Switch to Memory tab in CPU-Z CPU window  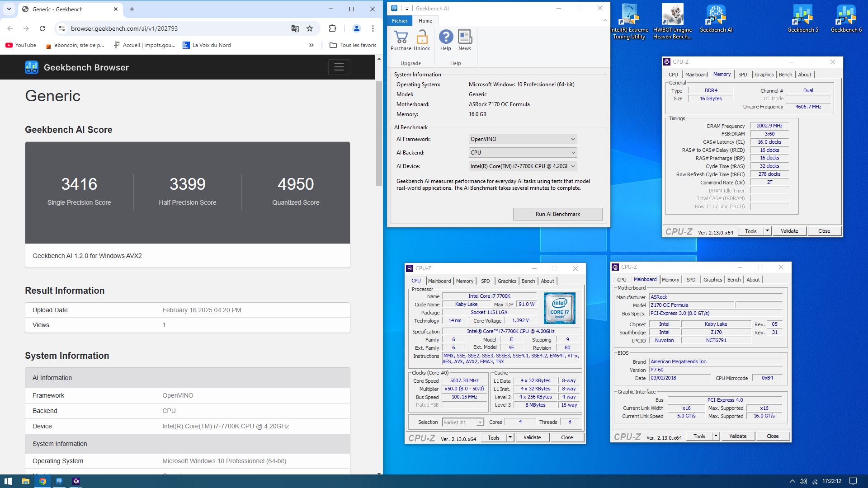point(464,281)
